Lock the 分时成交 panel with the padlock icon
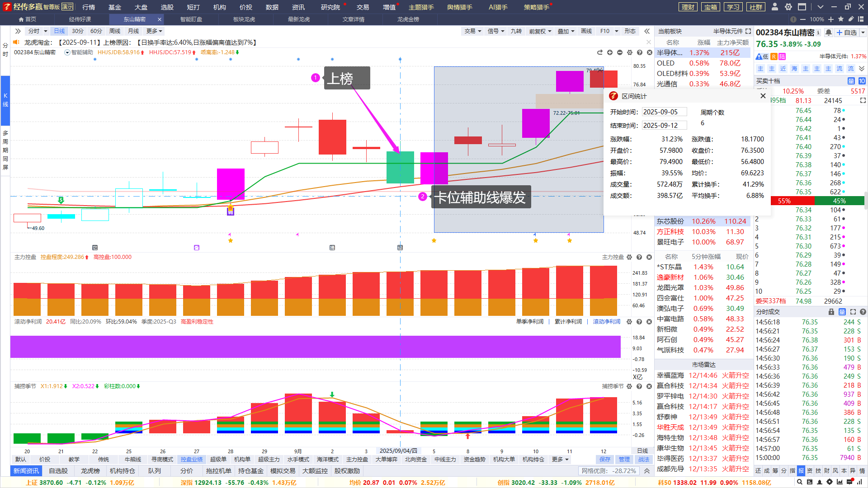Image resolution: width=868 pixels, height=488 pixels. tap(831, 312)
